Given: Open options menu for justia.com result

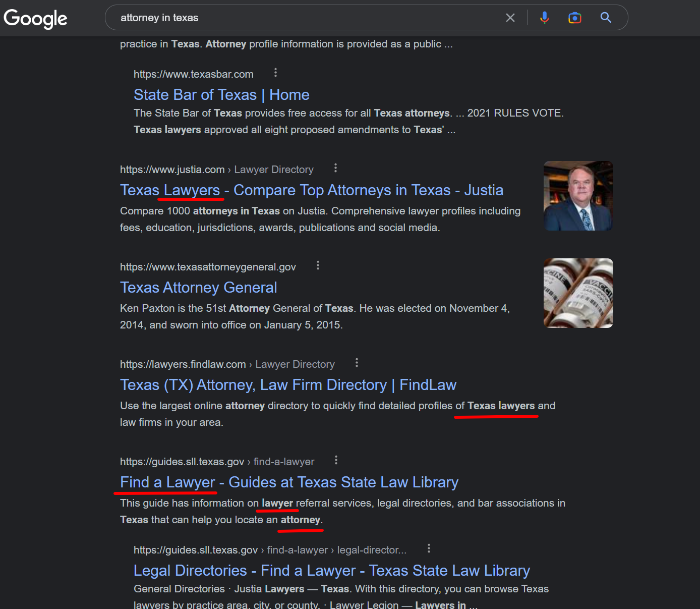Looking at the screenshot, I should click(x=335, y=168).
